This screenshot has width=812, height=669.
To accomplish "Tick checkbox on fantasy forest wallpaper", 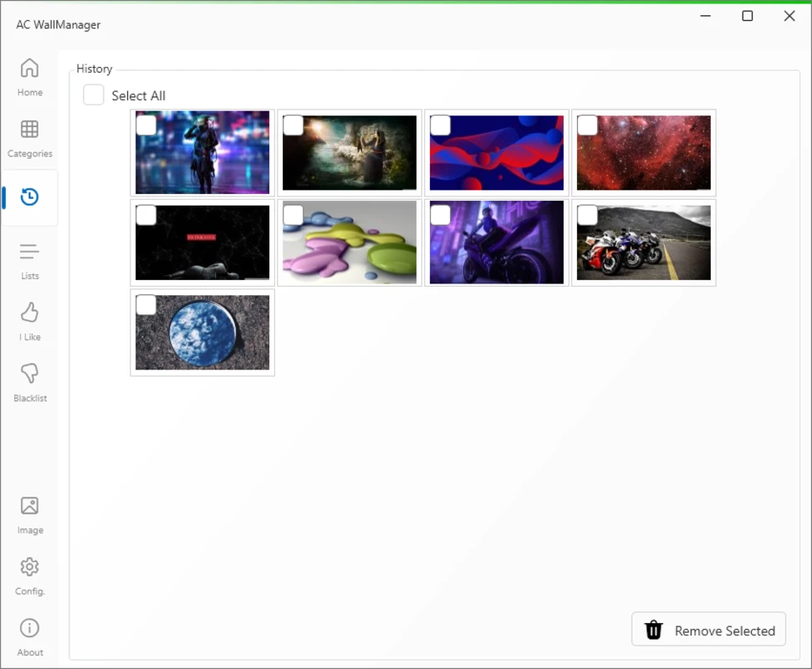I will tap(294, 125).
